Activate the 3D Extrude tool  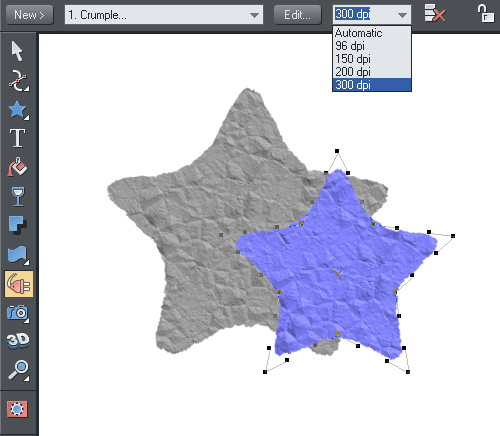[x=18, y=341]
